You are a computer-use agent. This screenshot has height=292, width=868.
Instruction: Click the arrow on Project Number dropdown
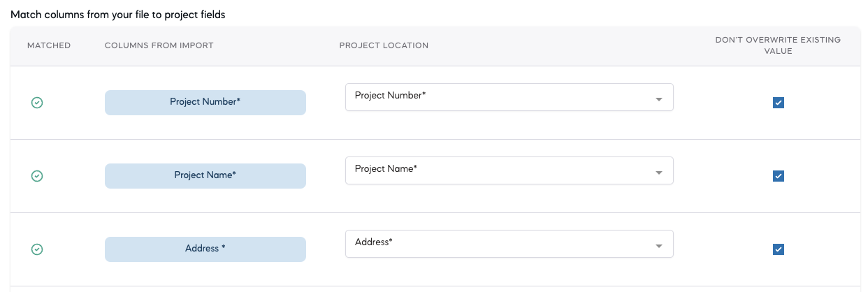(x=658, y=100)
